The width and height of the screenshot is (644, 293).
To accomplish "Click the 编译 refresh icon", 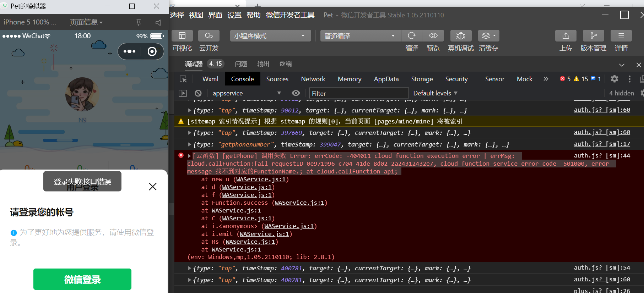I will click(412, 35).
